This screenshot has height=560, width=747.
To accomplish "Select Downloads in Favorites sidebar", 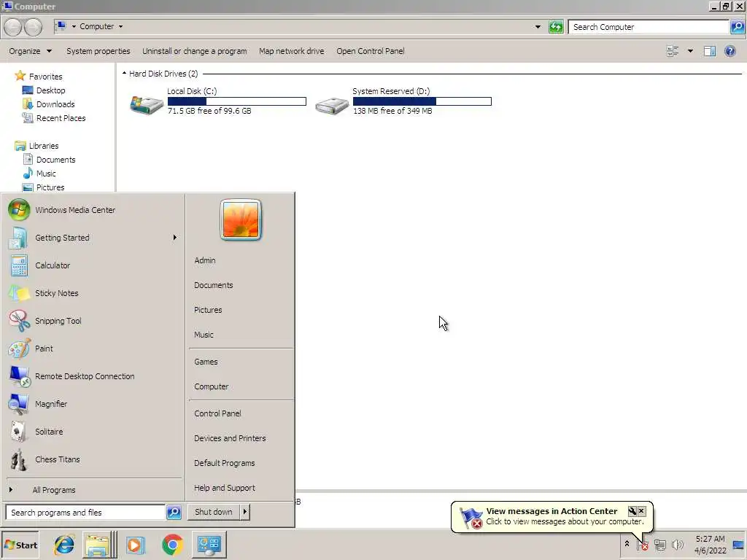I will click(x=55, y=104).
